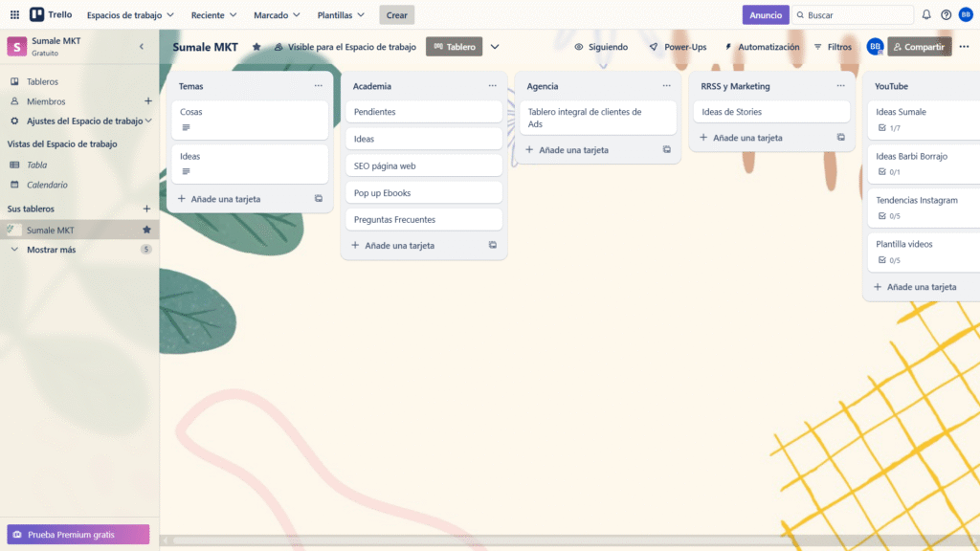
Task: Click the Compartir button
Action: (920, 47)
